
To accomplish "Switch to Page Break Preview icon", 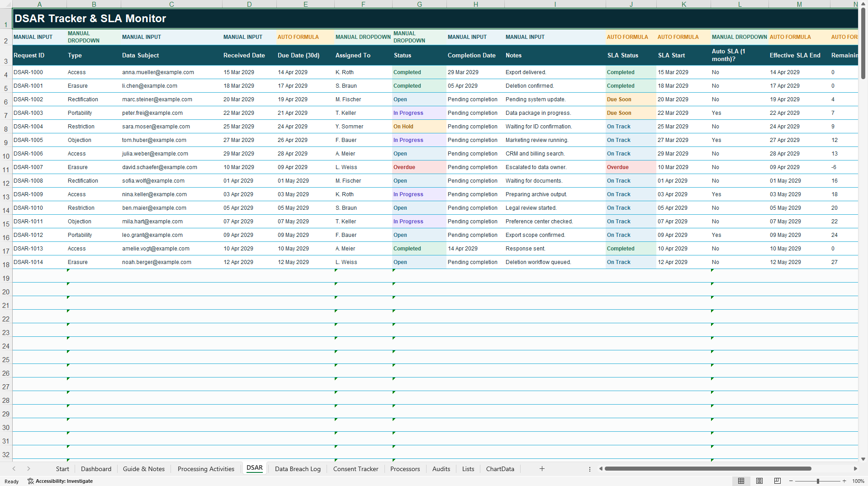I will tap(778, 481).
